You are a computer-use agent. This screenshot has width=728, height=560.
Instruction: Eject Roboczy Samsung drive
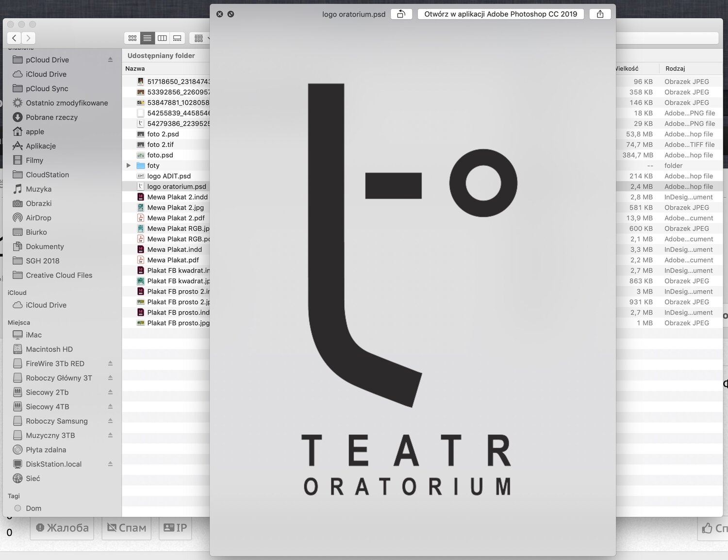pos(110,421)
